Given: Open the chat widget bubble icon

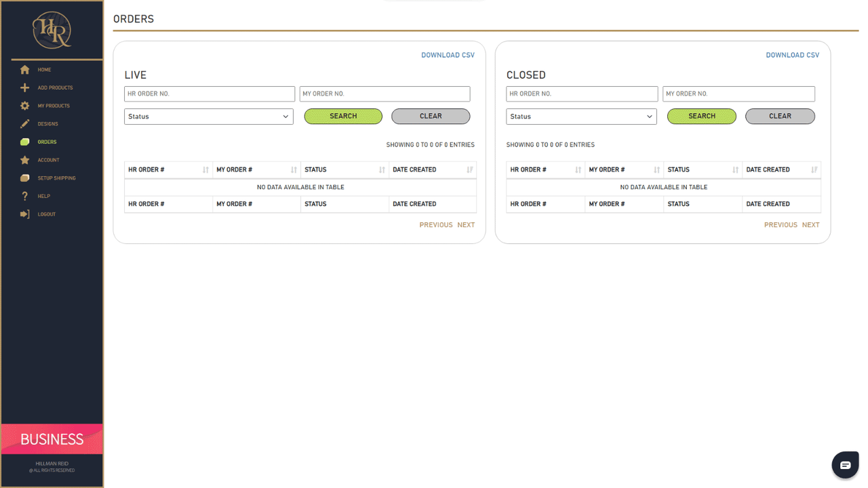Looking at the screenshot, I should 845,464.
